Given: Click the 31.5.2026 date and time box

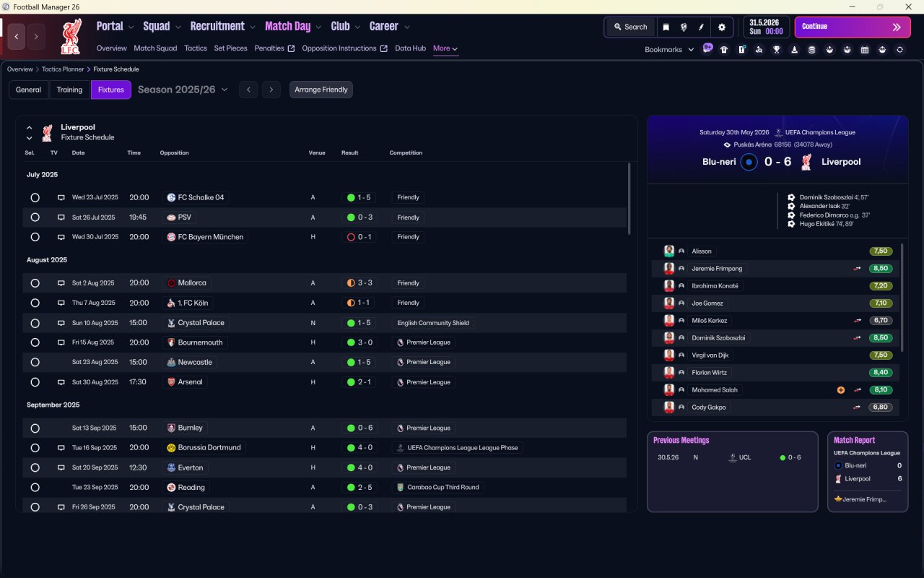Looking at the screenshot, I should coord(767,27).
